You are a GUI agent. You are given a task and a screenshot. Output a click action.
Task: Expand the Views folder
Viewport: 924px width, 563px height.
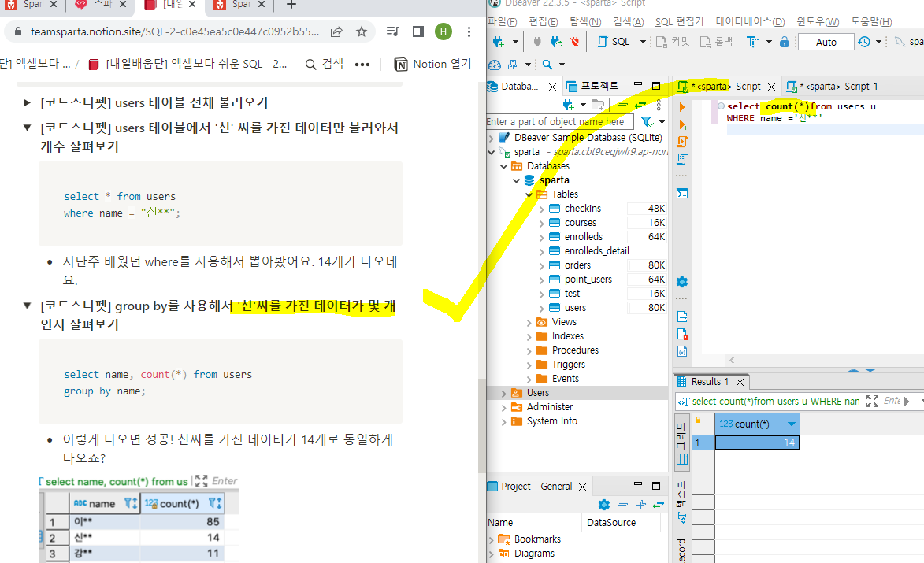[x=529, y=322]
